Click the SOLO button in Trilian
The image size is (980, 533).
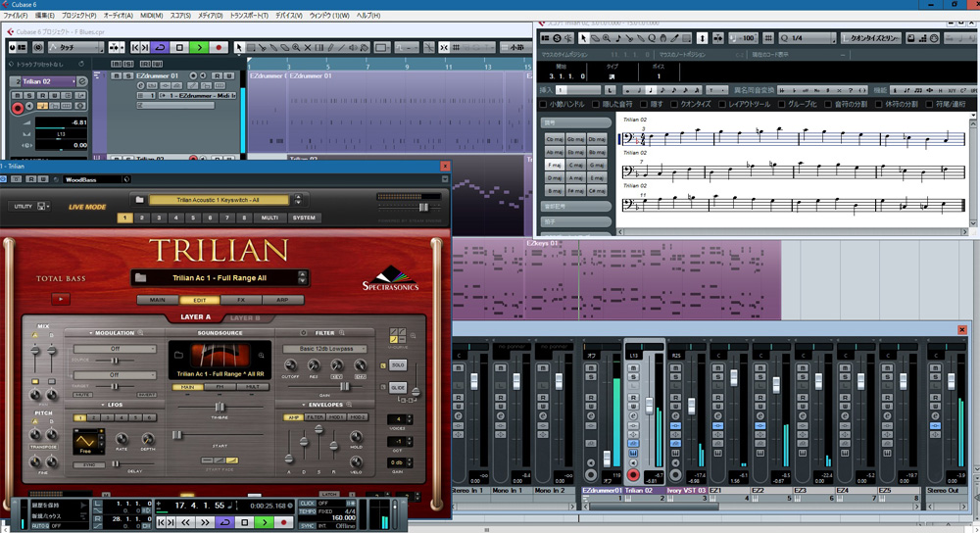[x=398, y=364]
